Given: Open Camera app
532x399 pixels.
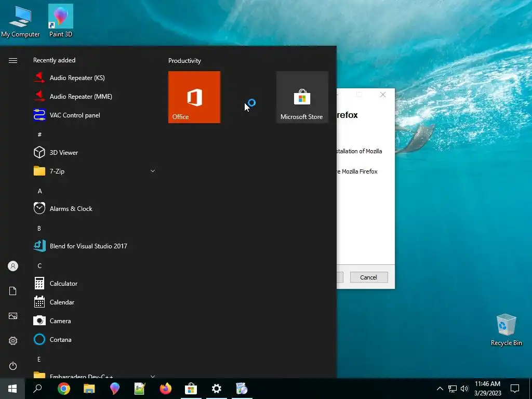Looking at the screenshot, I should pyautogui.click(x=95, y=321).
